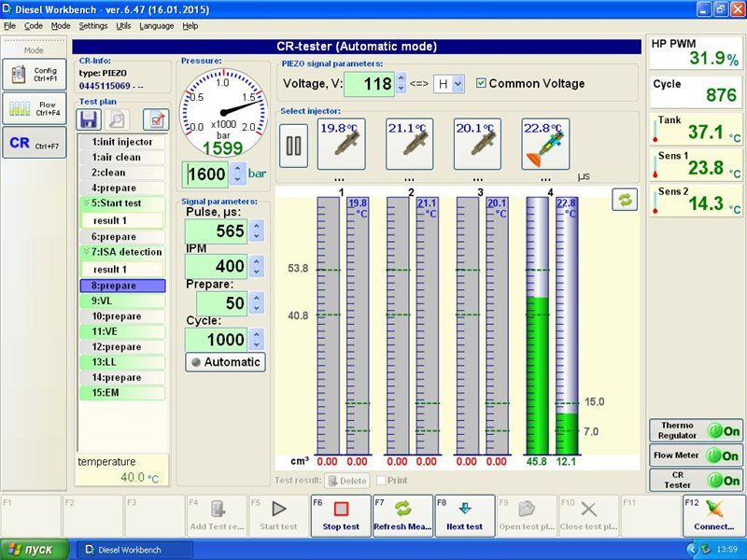Toggle the Print test result checkbox
747x560 pixels.
click(381, 481)
